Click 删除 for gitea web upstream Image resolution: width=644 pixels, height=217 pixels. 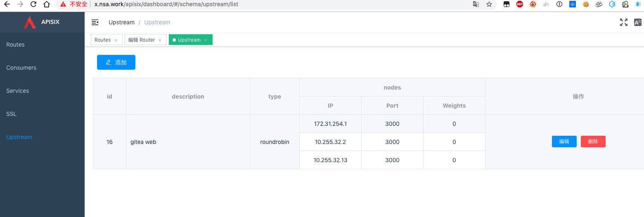click(x=593, y=142)
